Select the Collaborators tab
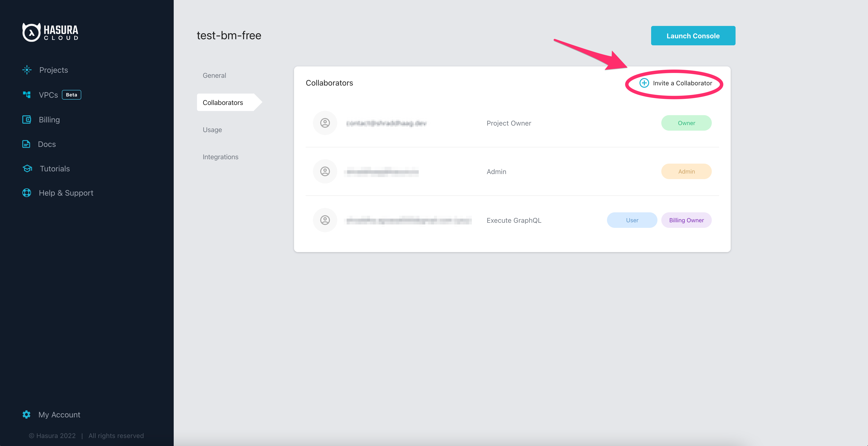The image size is (868, 446). click(x=223, y=102)
